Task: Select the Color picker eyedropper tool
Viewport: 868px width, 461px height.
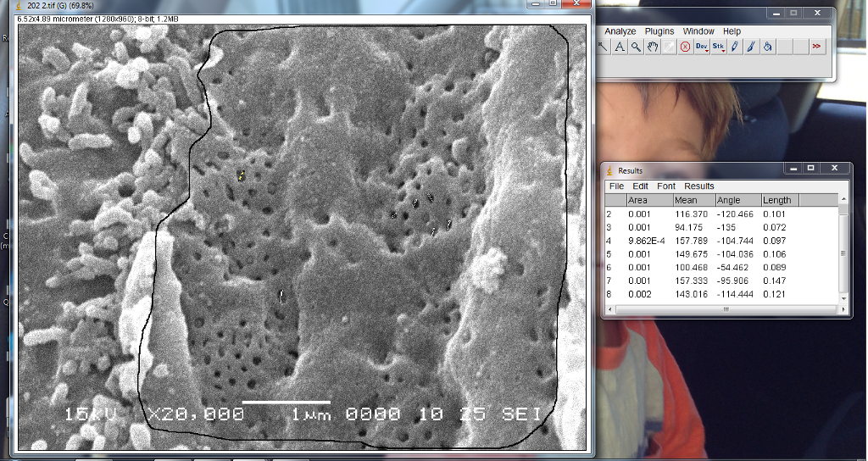Action: click(669, 47)
